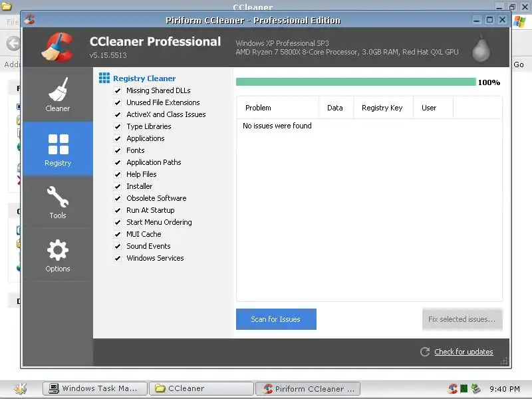Click the CCleaner broom logo in header

click(58, 47)
